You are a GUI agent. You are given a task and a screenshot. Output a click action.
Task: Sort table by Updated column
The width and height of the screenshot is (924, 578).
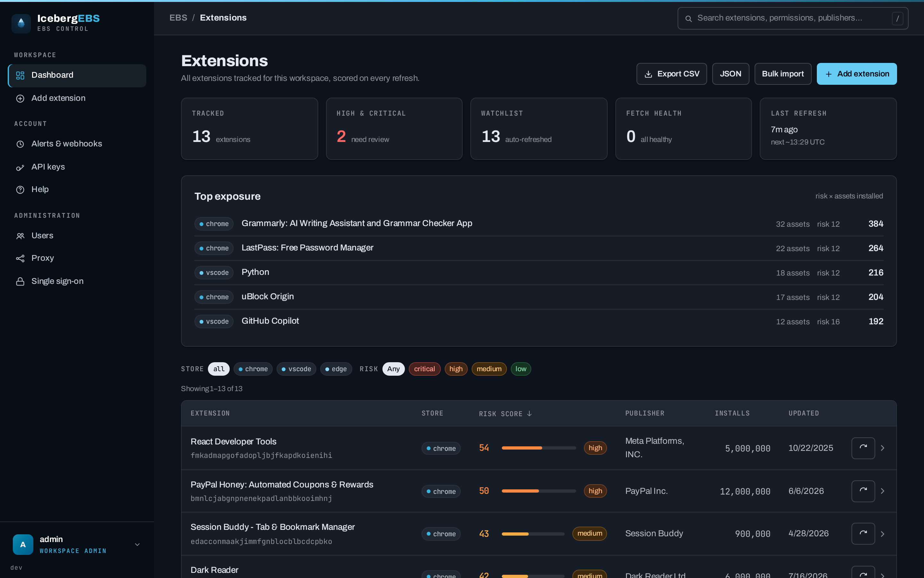(804, 413)
